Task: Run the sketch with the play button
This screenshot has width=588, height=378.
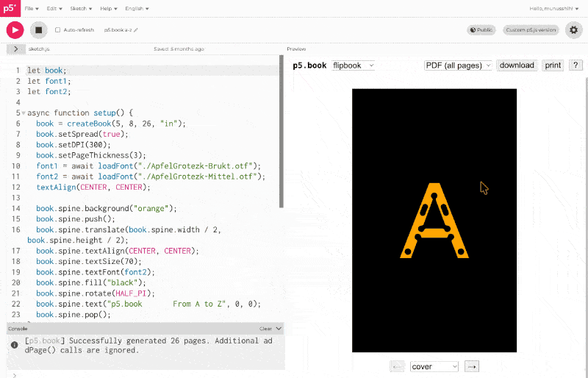Action: [x=15, y=30]
